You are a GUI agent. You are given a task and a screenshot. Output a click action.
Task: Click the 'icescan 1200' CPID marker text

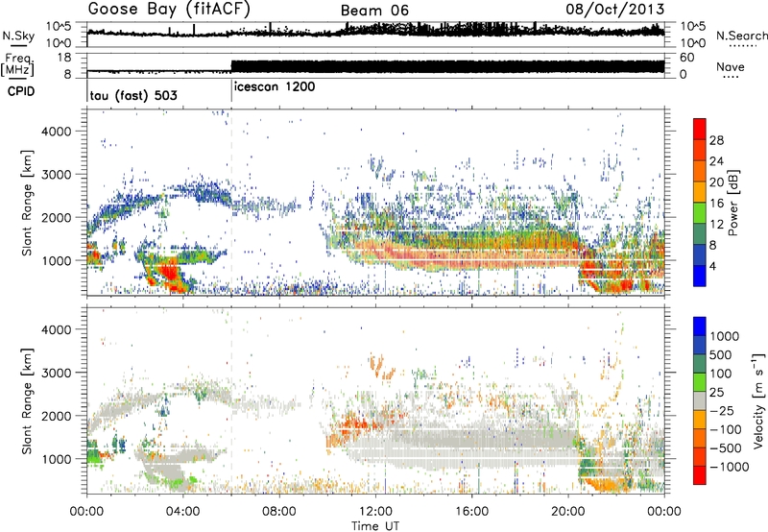coord(275,87)
